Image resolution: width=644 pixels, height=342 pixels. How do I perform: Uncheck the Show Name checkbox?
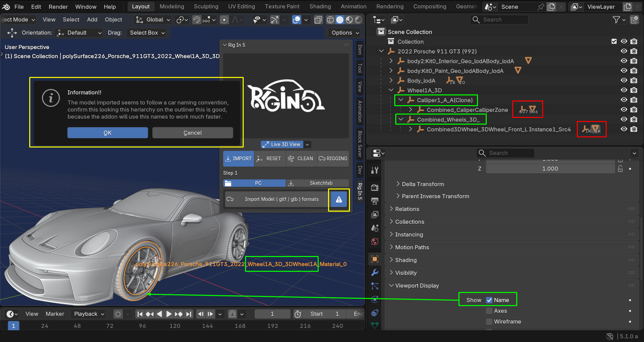click(489, 300)
